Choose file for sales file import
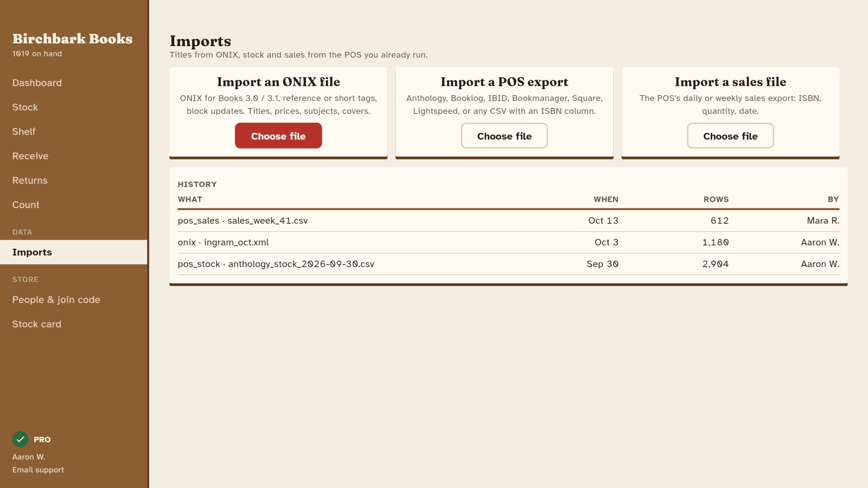868x488 pixels. [730, 136]
